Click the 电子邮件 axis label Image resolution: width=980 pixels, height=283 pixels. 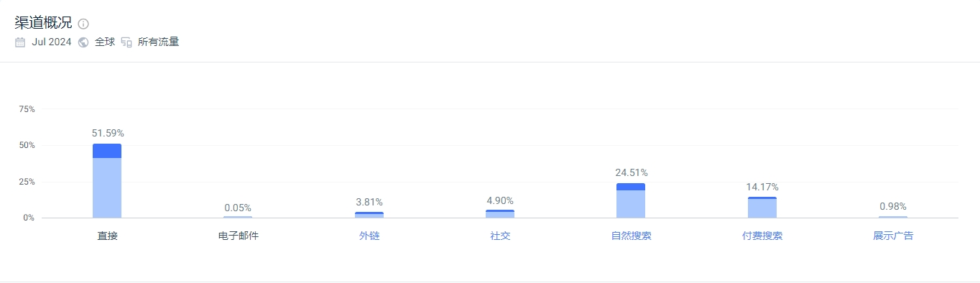pyautogui.click(x=238, y=236)
